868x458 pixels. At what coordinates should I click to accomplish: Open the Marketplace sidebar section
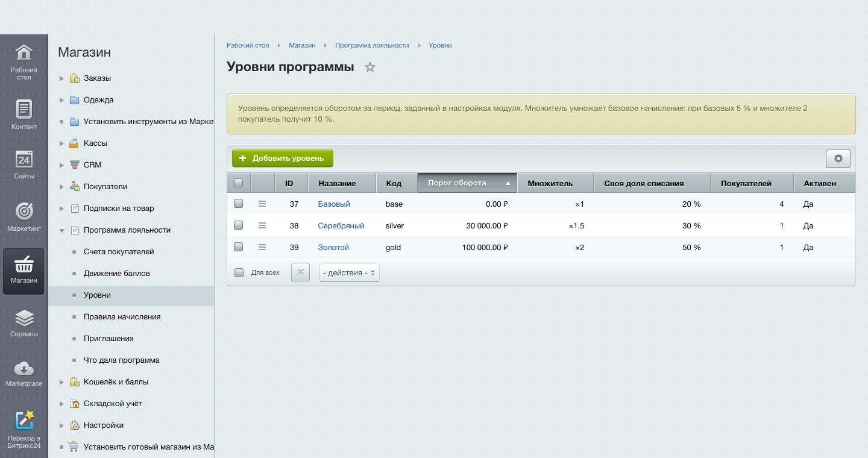click(x=24, y=372)
